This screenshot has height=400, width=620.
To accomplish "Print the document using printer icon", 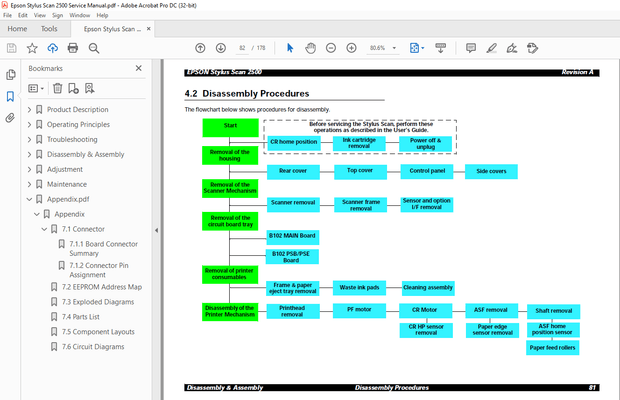I will click(73, 48).
